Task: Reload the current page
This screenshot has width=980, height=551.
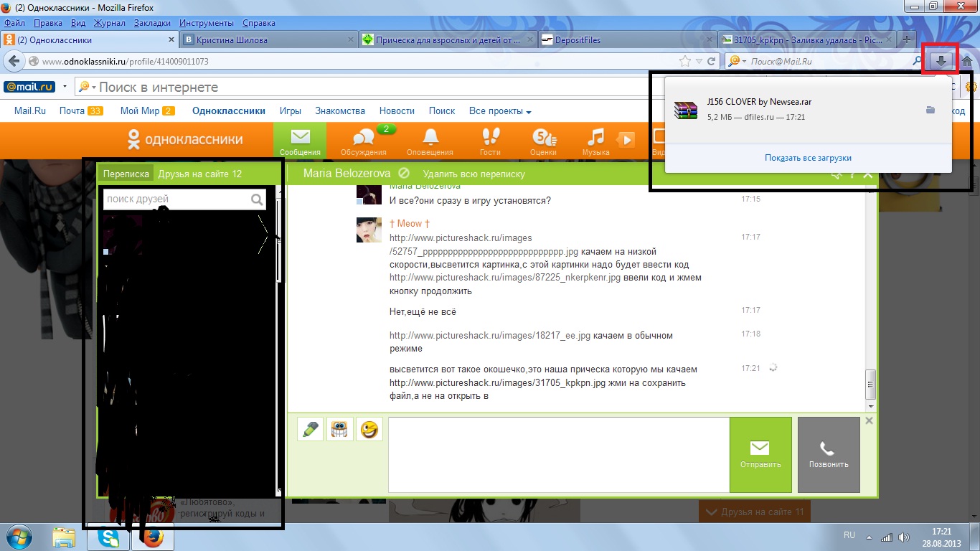Action: tap(712, 62)
